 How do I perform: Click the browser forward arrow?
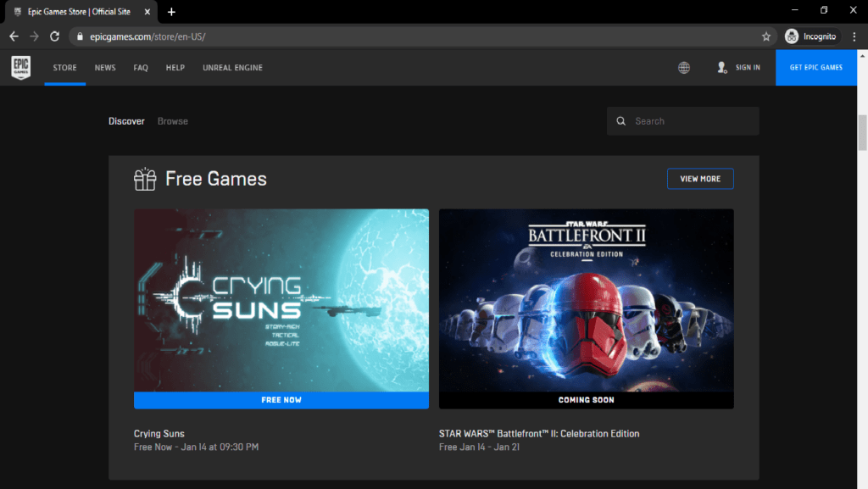click(34, 36)
